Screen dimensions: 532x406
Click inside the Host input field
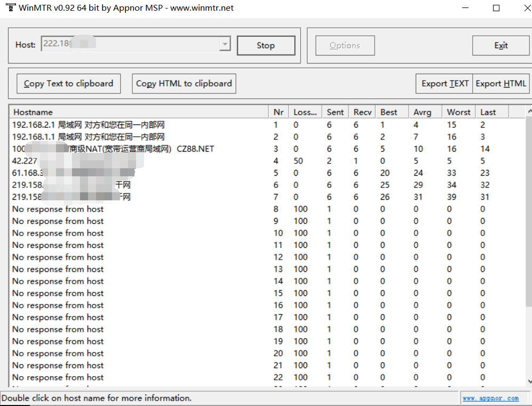128,44
